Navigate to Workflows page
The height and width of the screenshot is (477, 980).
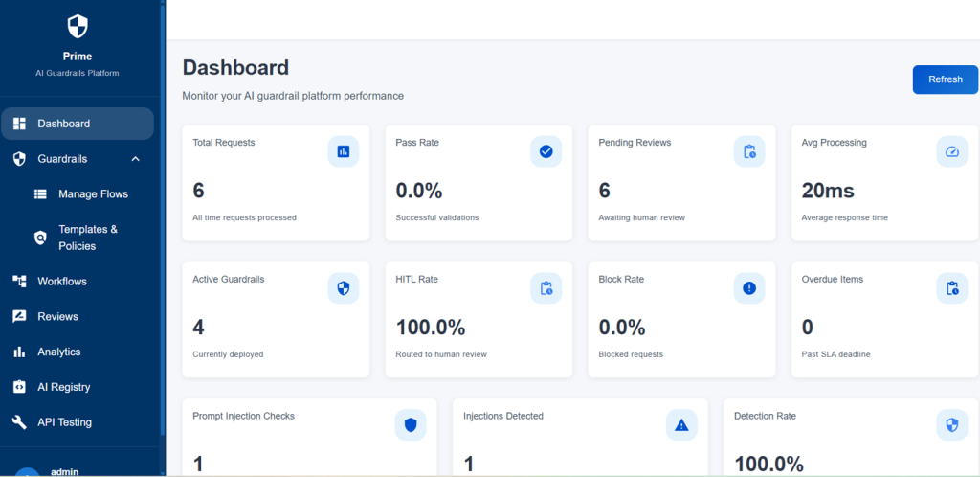click(x=62, y=282)
